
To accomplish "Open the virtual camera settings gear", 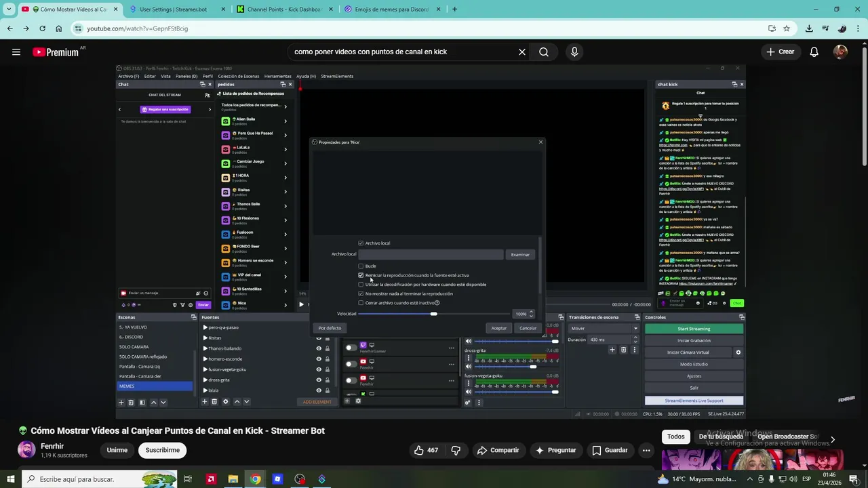I will coord(738,352).
